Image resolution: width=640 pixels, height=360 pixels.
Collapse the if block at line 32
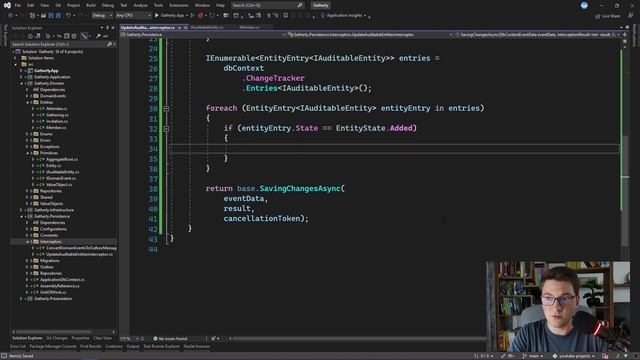pyautogui.click(x=166, y=129)
